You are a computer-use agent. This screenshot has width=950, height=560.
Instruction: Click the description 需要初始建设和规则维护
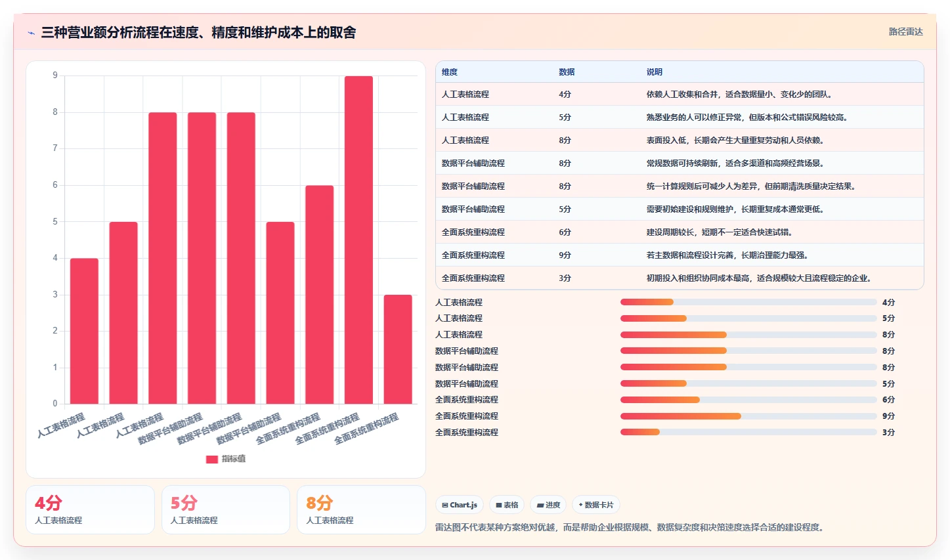735,209
